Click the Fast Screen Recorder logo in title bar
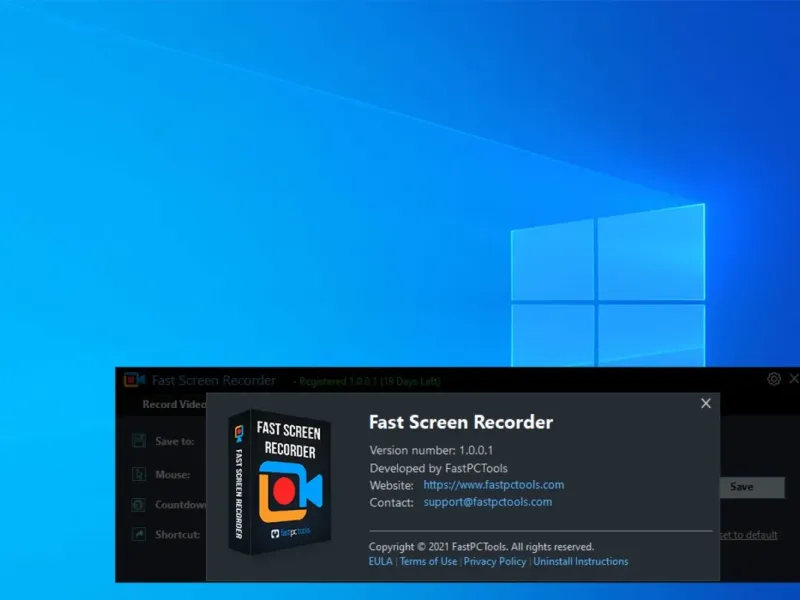This screenshot has width=800, height=600. coord(133,380)
